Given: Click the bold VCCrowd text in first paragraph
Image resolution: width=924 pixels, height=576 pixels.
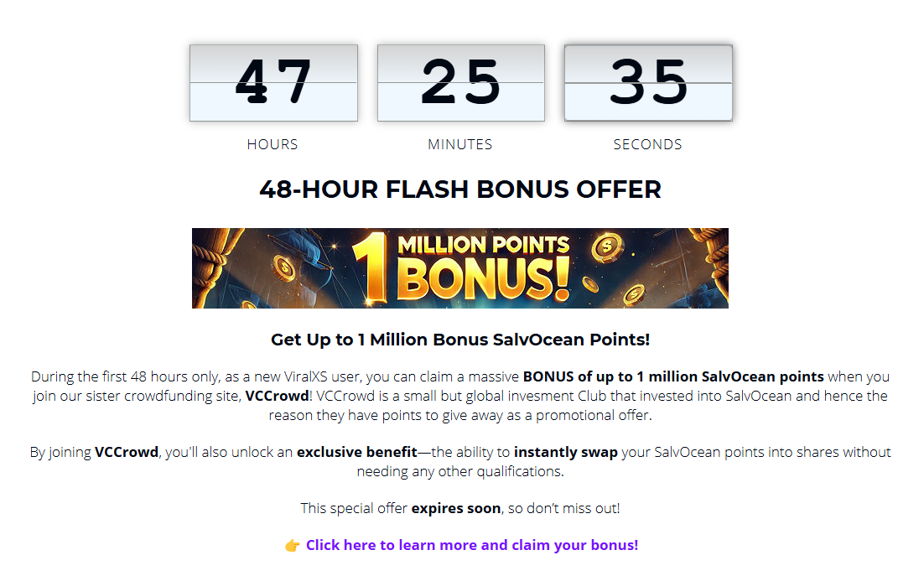Looking at the screenshot, I should (277, 396).
